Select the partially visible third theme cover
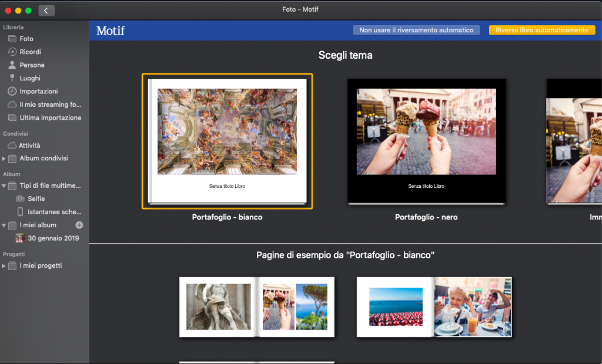 click(574, 141)
